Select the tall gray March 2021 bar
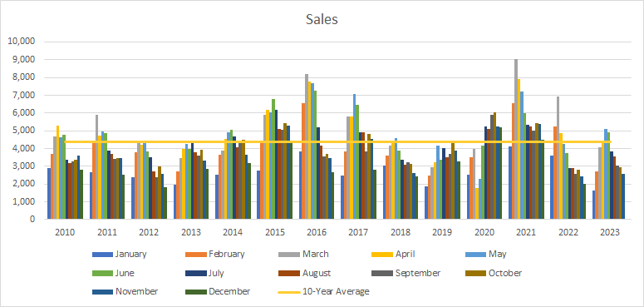The height and width of the screenshot is (307, 644). (516, 139)
